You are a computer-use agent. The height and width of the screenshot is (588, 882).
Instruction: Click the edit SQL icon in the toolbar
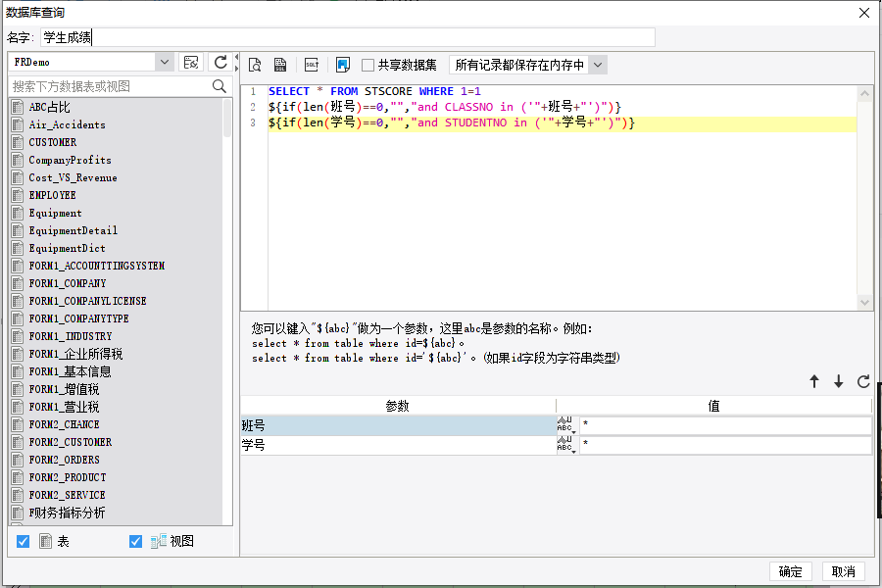click(x=312, y=65)
